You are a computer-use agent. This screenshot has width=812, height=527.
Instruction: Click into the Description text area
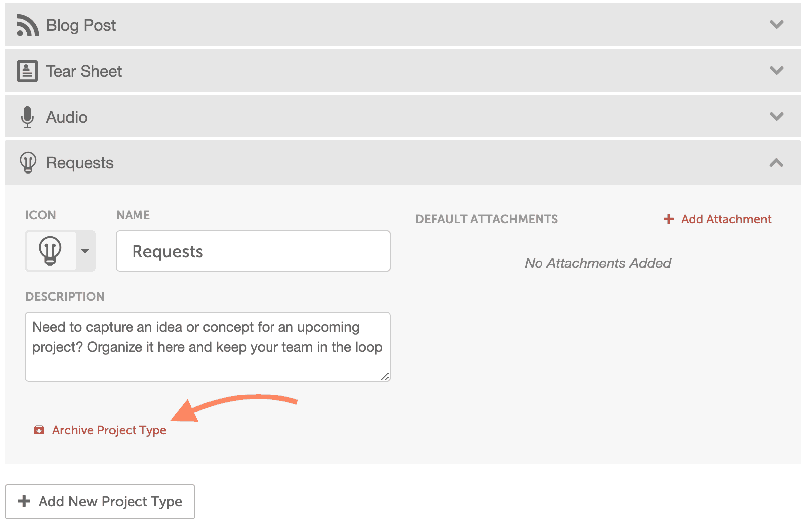coord(208,347)
